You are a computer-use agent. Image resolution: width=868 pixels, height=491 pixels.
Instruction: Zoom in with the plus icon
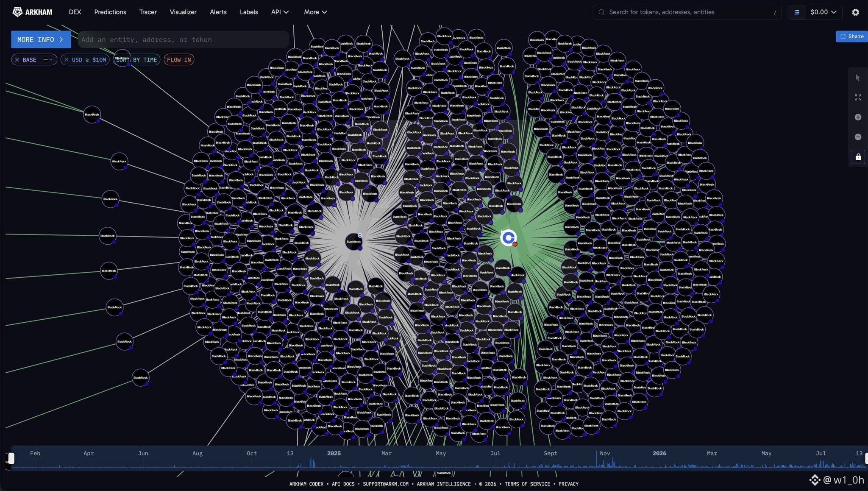pyautogui.click(x=858, y=117)
